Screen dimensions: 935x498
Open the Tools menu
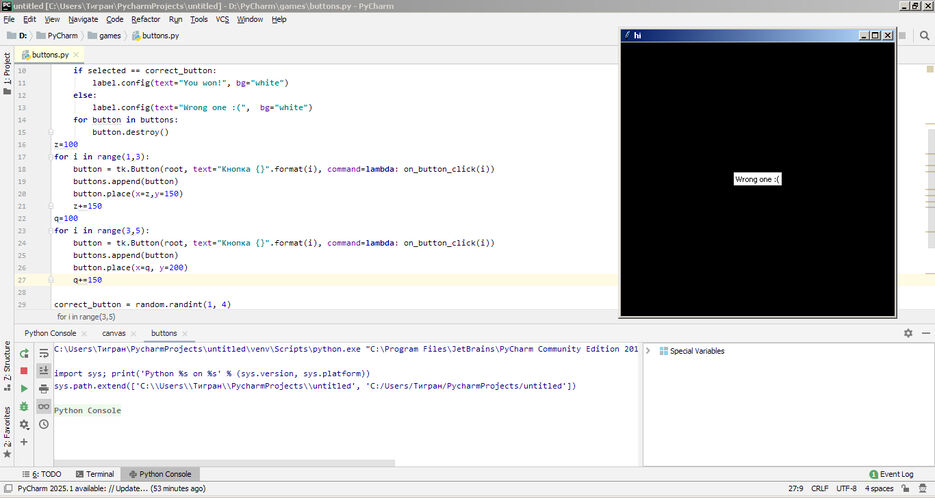click(199, 19)
